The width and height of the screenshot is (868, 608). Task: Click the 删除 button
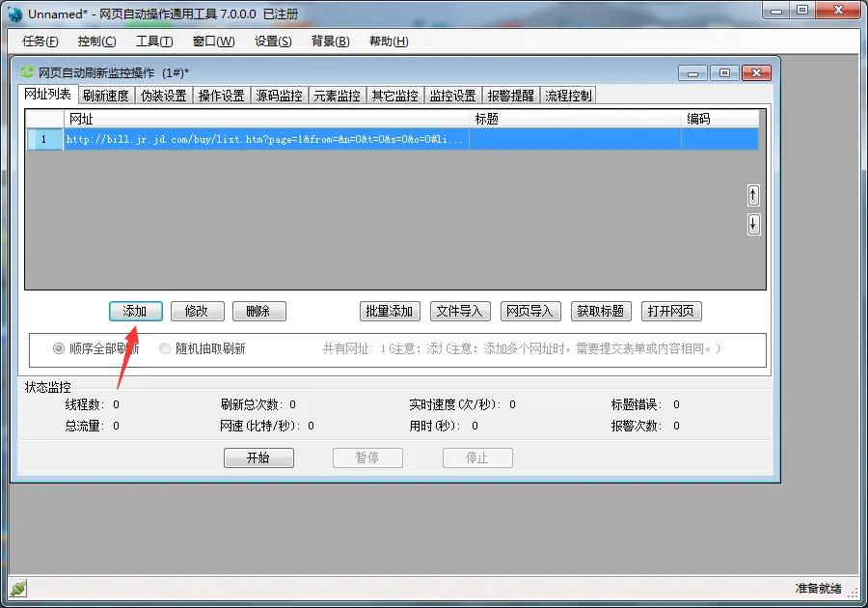point(259,311)
